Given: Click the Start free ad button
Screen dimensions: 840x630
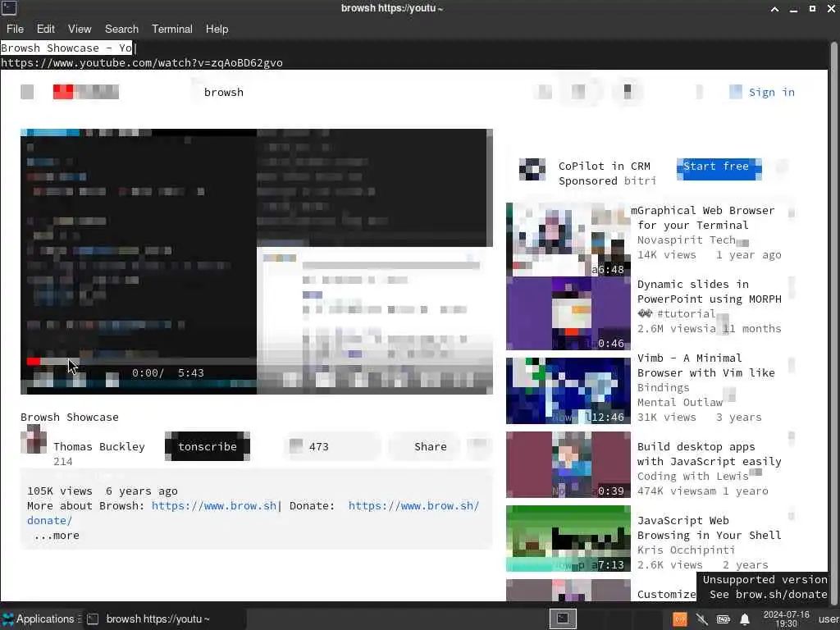Looking at the screenshot, I should point(719,169).
